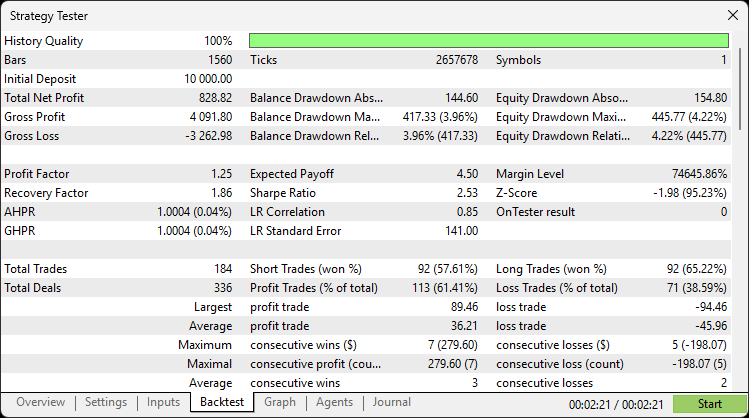Click the Initial Deposit amount 10 000.00
This screenshot has height=418, width=749.
(x=204, y=79)
